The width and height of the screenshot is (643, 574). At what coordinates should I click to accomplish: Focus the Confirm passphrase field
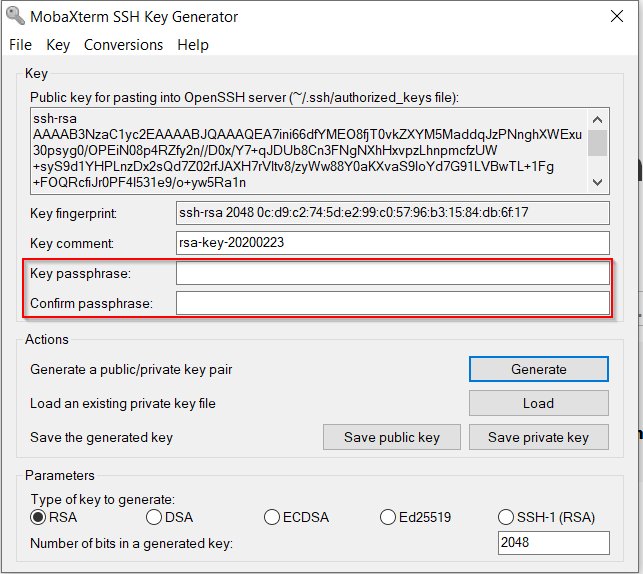pyautogui.click(x=392, y=303)
